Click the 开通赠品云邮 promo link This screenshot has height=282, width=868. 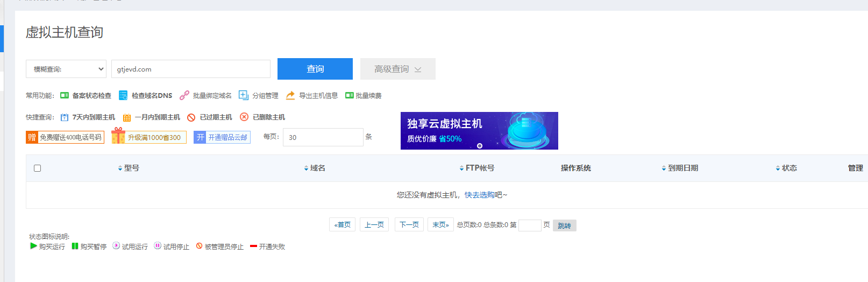[222, 137]
